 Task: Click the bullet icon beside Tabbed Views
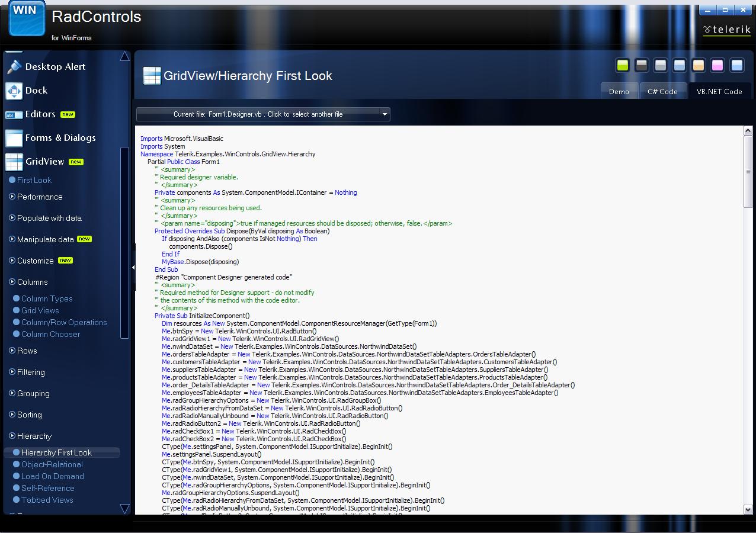tap(17, 500)
